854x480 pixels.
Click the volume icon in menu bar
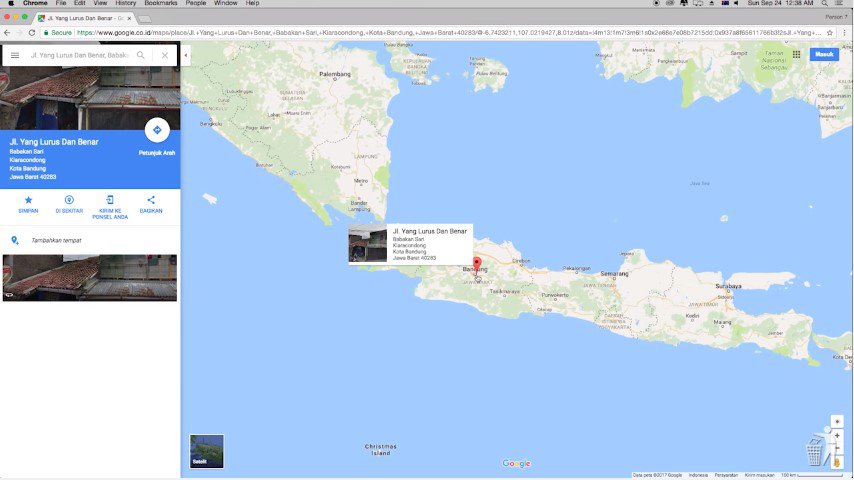tap(736, 3)
